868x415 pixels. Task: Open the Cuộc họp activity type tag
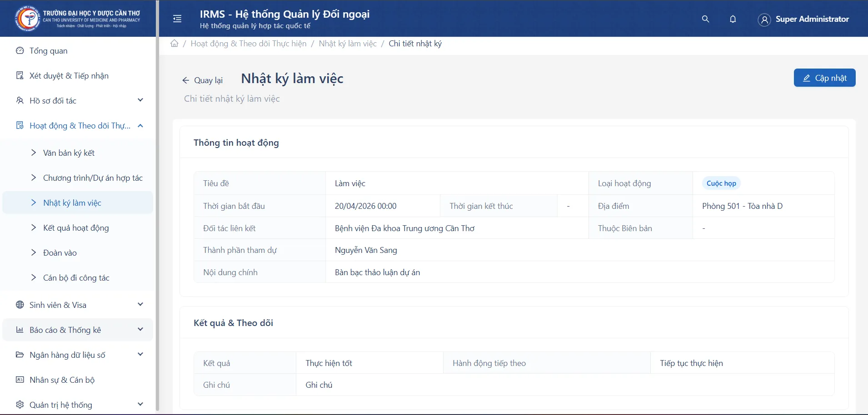click(720, 183)
